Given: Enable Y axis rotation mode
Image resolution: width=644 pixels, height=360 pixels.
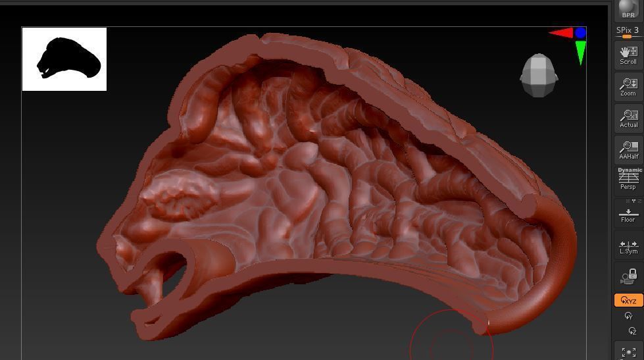Looking at the screenshot, I should click(x=628, y=316).
